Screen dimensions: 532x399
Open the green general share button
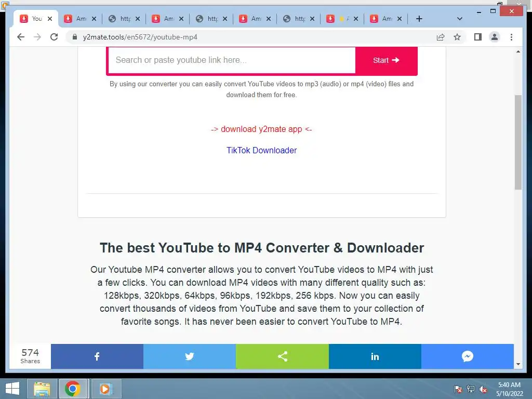[x=282, y=356]
